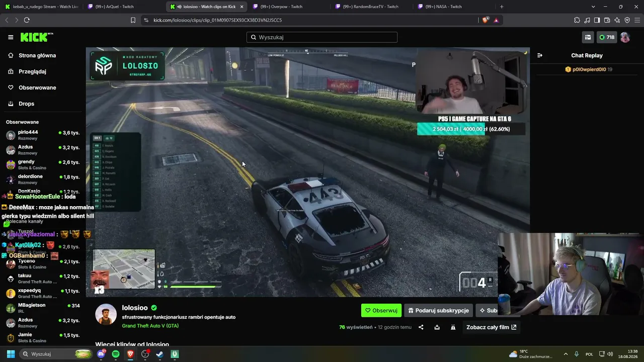This screenshot has width=644, height=362.
Task: Collapse the Chat Replay panel
Action: pyautogui.click(x=540, y=55)
